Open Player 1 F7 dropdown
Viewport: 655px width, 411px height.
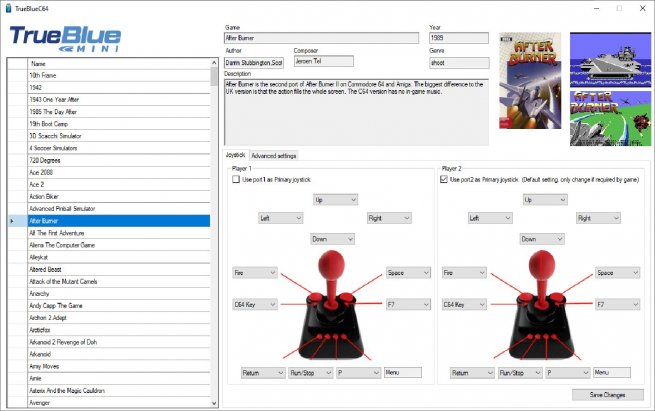tap(408, 304)
